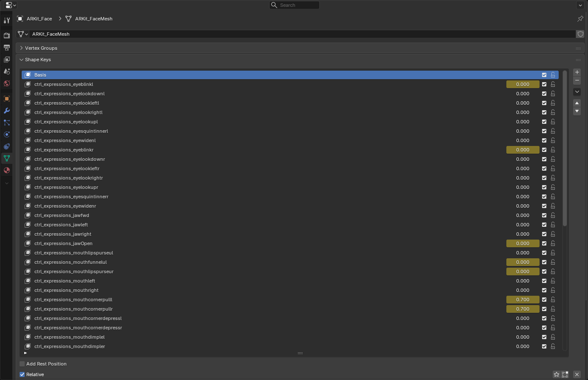Click the minus icon to remove shape key
Screen dimensions: 588x380
(577, 80)
